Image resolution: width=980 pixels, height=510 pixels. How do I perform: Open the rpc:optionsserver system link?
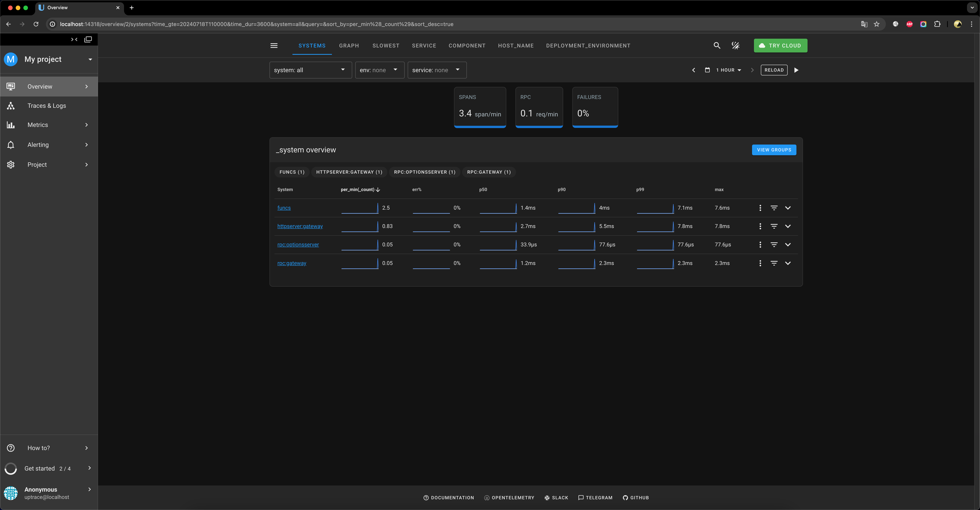point(298,245)
